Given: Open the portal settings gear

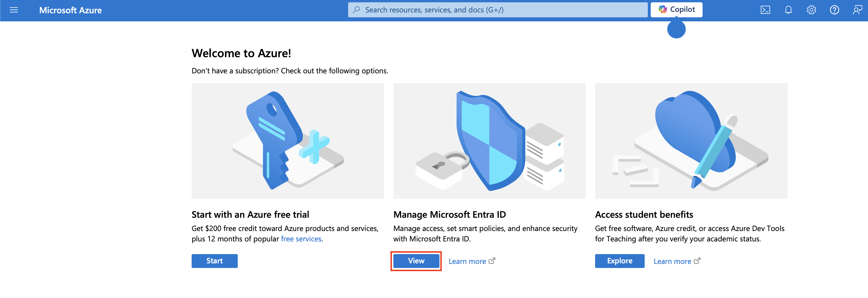Looking at the screenshot, I should click(811, 10).
